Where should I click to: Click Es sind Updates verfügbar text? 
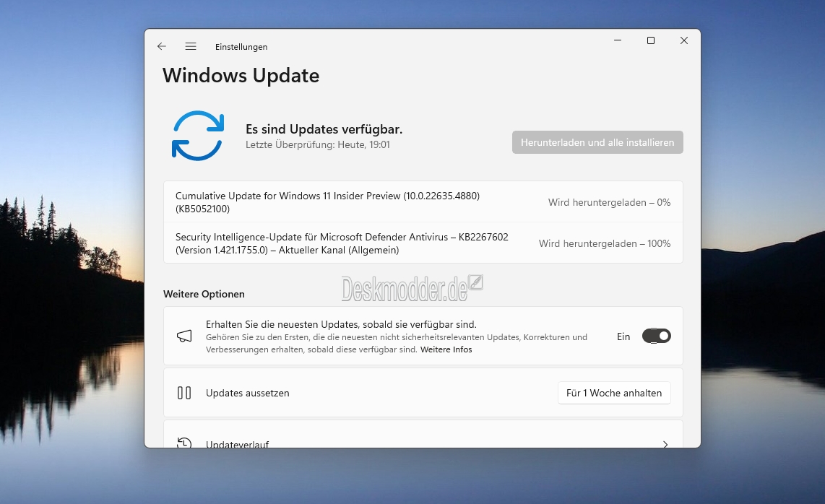(324, 129)
